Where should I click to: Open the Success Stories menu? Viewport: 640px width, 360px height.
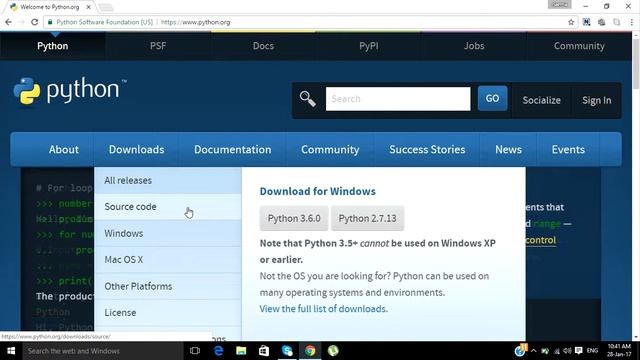[x=427, y=149]
